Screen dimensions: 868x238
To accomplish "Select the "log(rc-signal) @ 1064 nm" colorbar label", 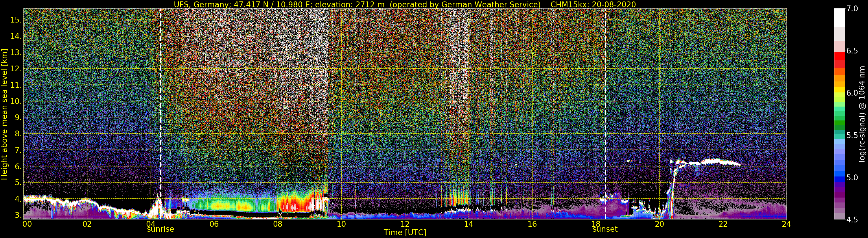I will click(x=861, y=114).
